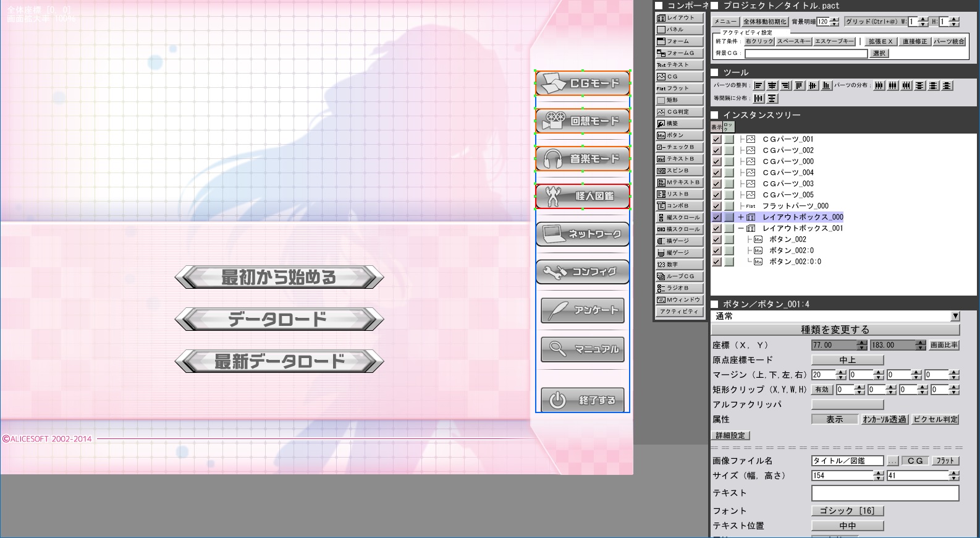Toggle lock for ボタン_002
This screenshot has width=980, height=538.
coord(729,239)
